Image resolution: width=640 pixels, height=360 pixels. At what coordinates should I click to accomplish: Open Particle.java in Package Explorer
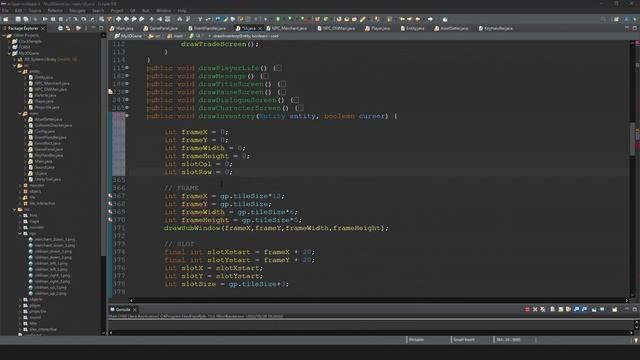[x=42, y=96]
